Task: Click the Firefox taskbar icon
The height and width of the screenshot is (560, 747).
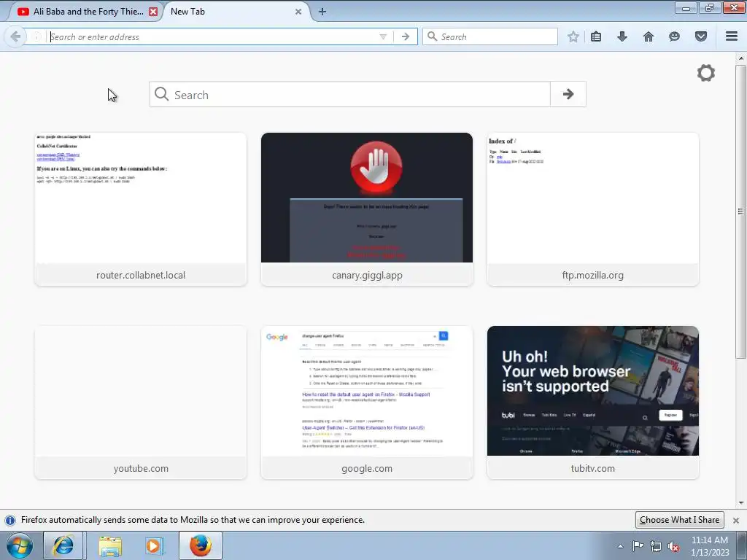Action: click(201, 545)
